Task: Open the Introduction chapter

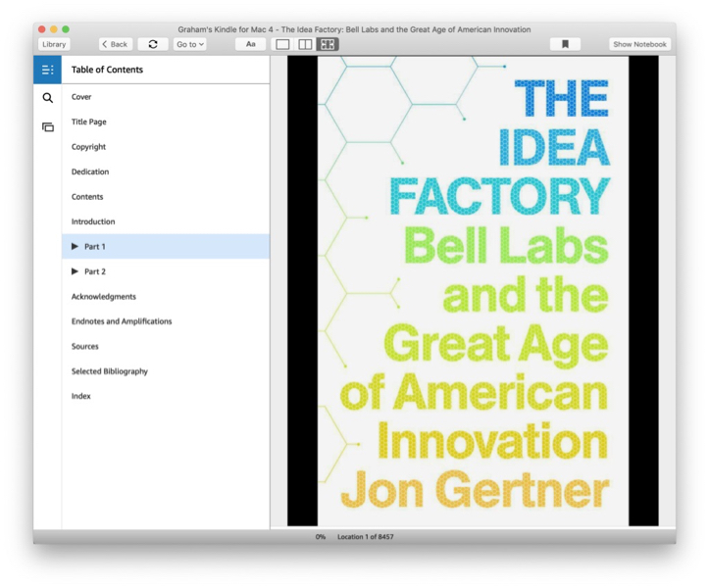Action: pos(93,221)
